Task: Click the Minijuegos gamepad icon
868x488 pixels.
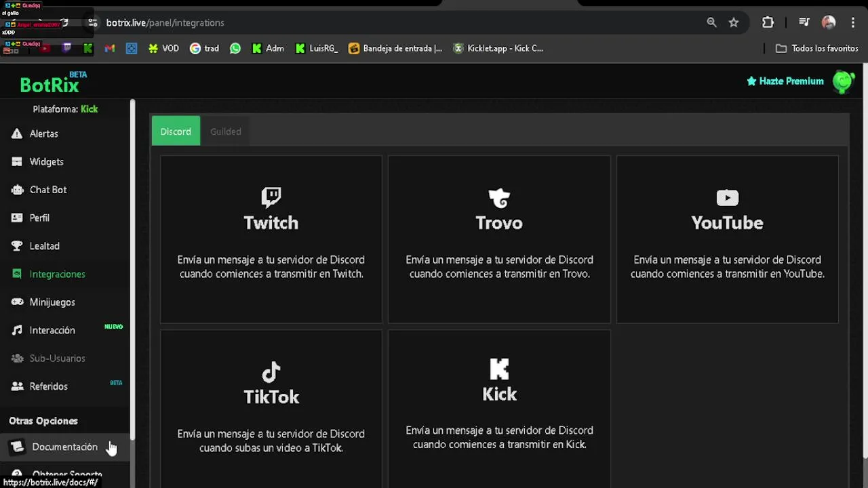Action: 17,302
